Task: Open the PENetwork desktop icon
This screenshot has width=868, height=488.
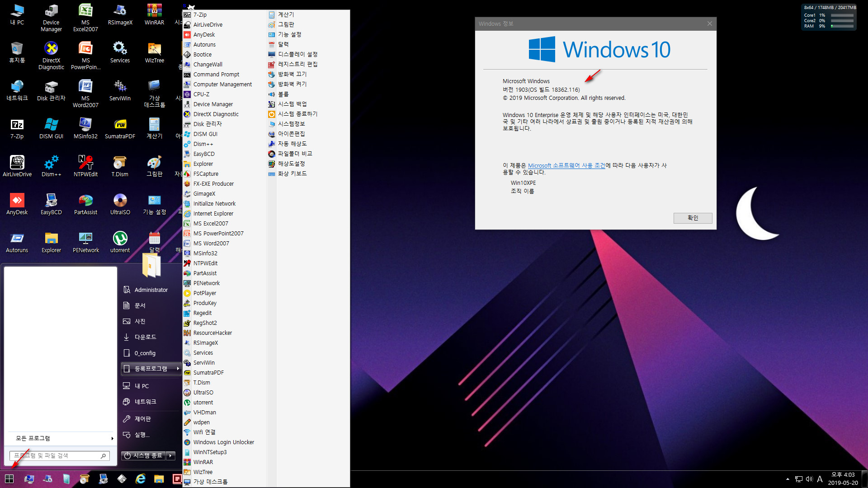Action: click(85, 243)
